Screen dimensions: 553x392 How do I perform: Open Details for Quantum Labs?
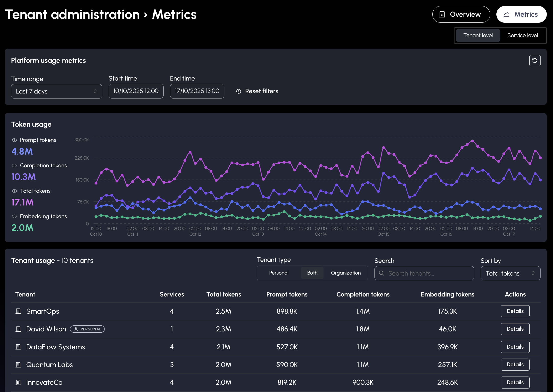pyautogui.click(x=515, y=365)
